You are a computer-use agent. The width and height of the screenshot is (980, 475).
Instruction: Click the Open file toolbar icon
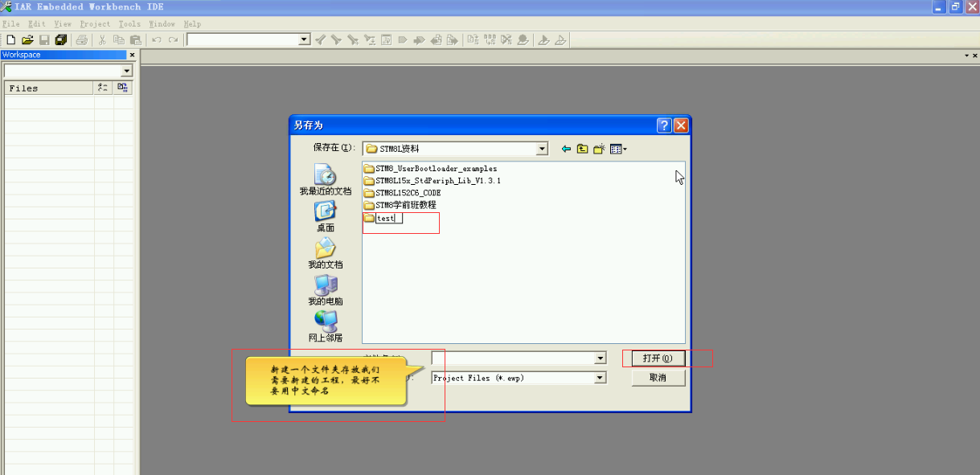27,39
